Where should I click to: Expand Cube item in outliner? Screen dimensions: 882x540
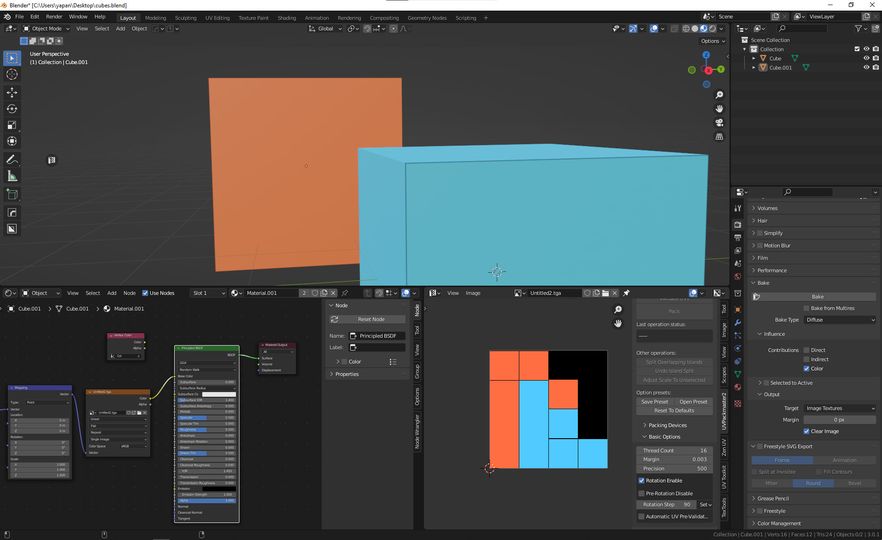click(754, 58)
